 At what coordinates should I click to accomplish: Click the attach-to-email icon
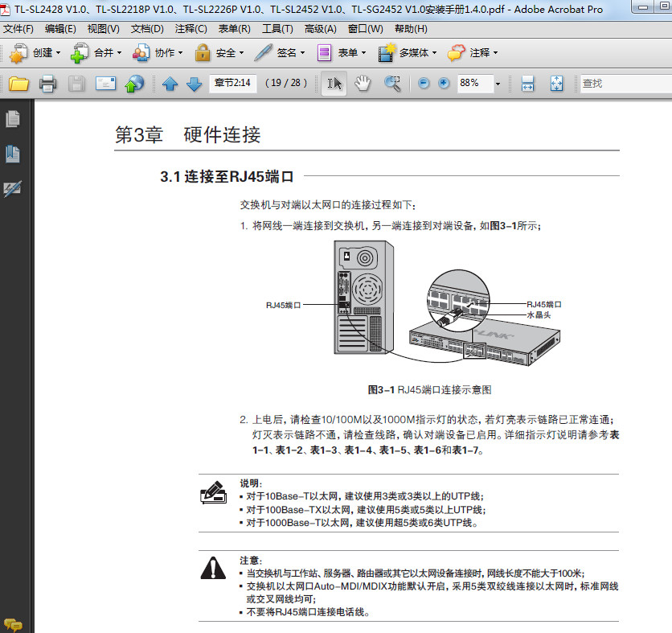click(104, 83)
